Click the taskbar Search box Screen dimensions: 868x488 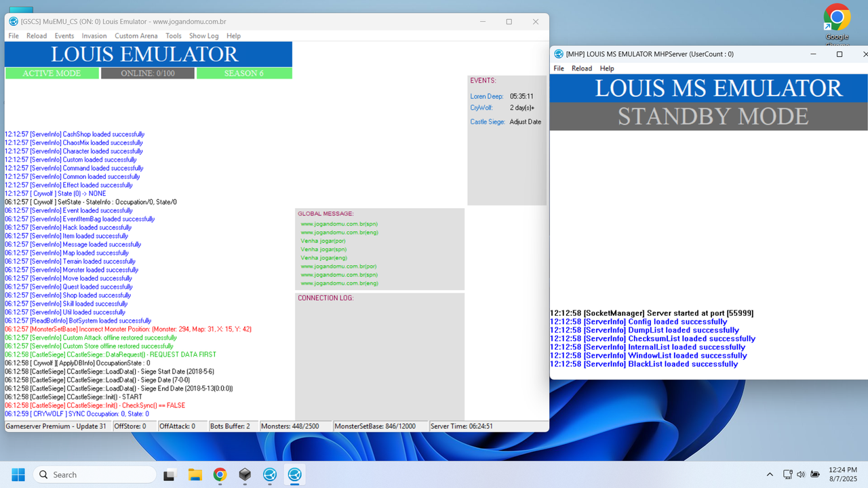click(94, 474)
